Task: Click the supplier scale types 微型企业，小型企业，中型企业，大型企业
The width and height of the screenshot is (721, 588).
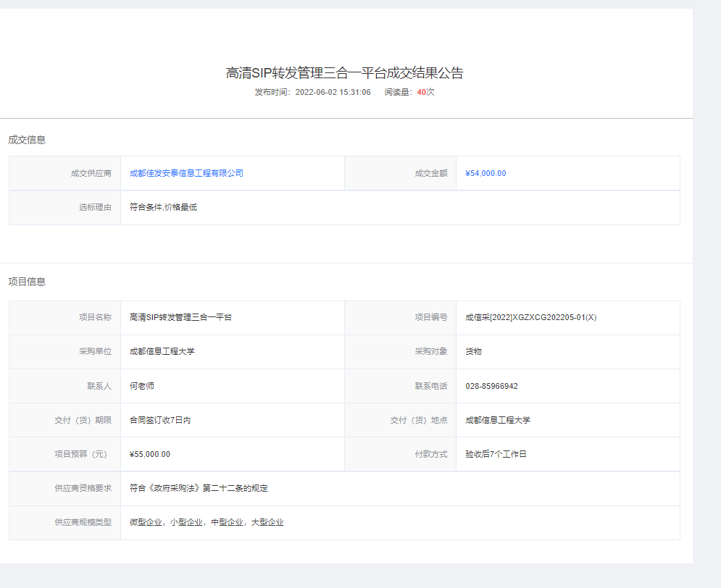Action: tap(207, 522)
